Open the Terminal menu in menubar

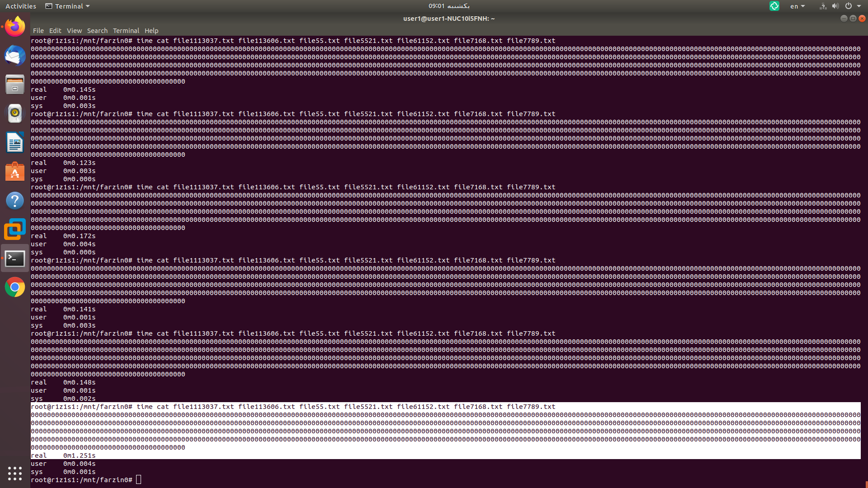(126, 31)
